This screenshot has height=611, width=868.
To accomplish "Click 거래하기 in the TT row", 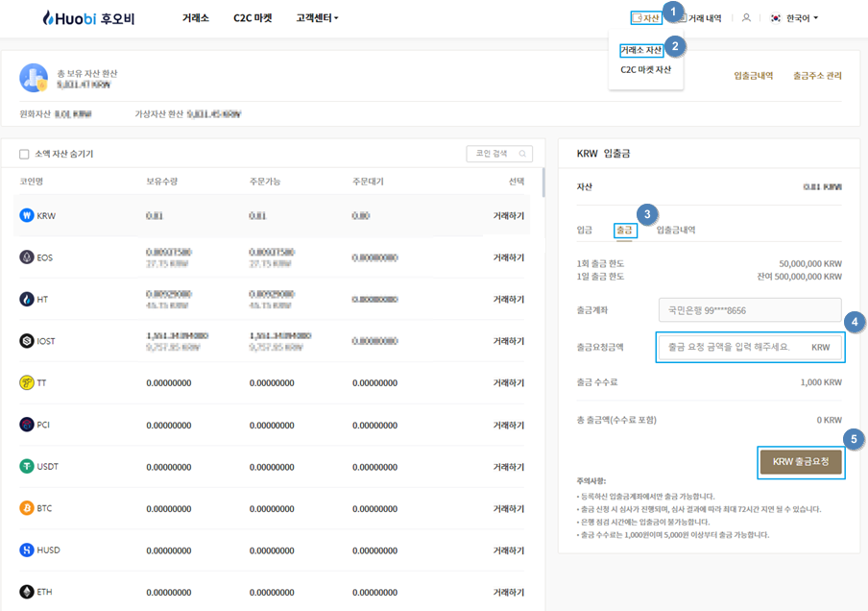I will [508, 382].
